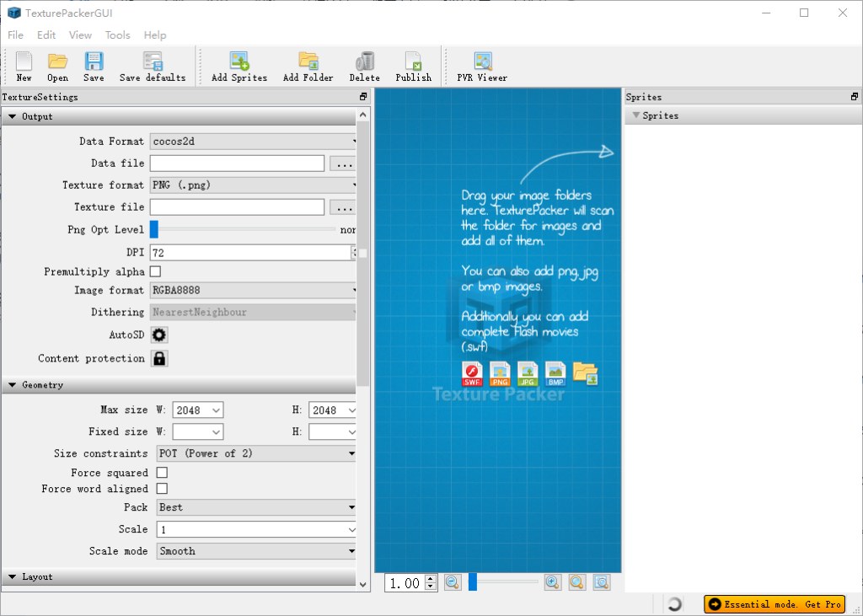Open the Scale mode Smooth dropdown

(x=256, y=551)
